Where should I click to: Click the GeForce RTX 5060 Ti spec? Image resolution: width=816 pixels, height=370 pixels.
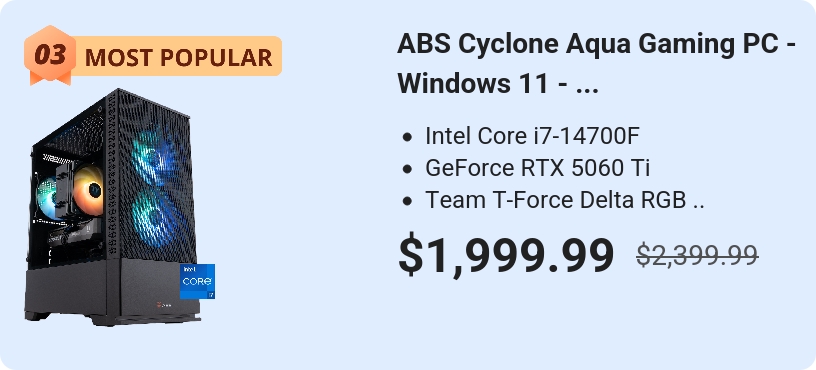coord(537,168)
